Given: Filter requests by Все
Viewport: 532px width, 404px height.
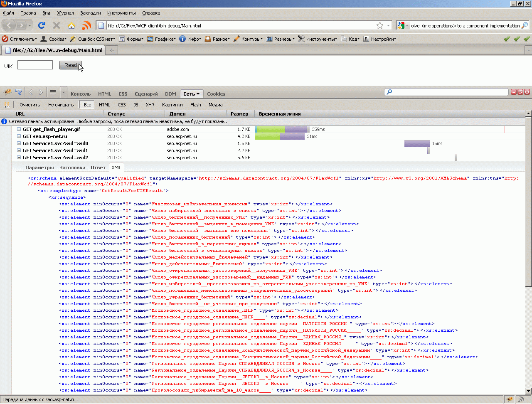Looking at the screenshot, I should pyautogui.click(x=87, y=105).
